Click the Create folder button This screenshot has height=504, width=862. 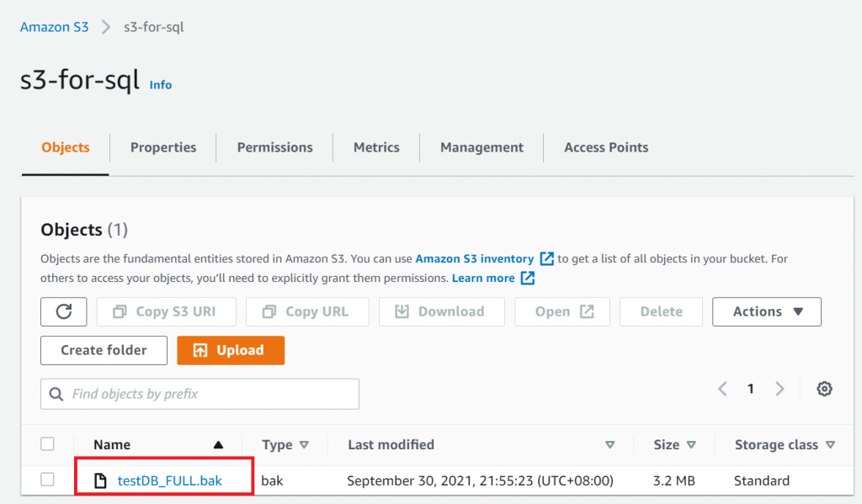104,350
